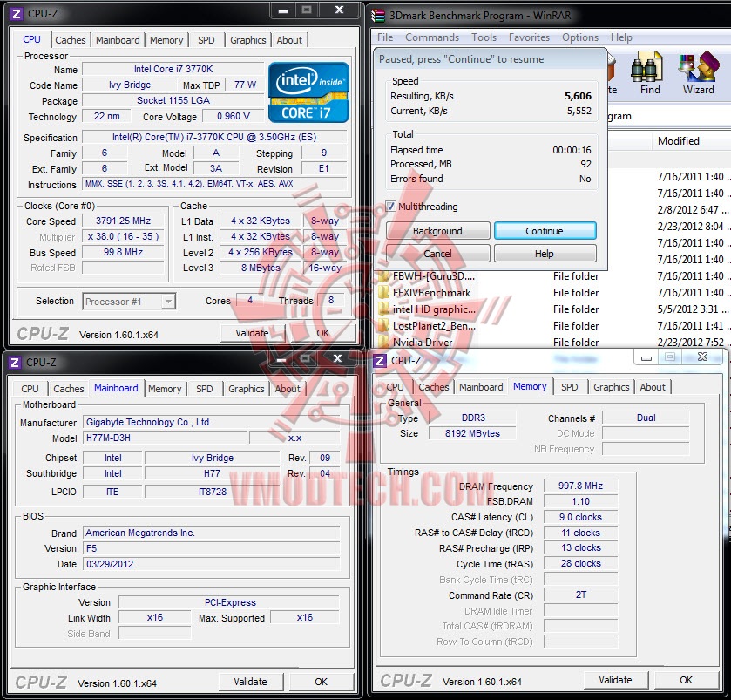The image size is (731, 700).
Task: Click the CPU-Z icon in Memory window title
Action: click(380, 361)
